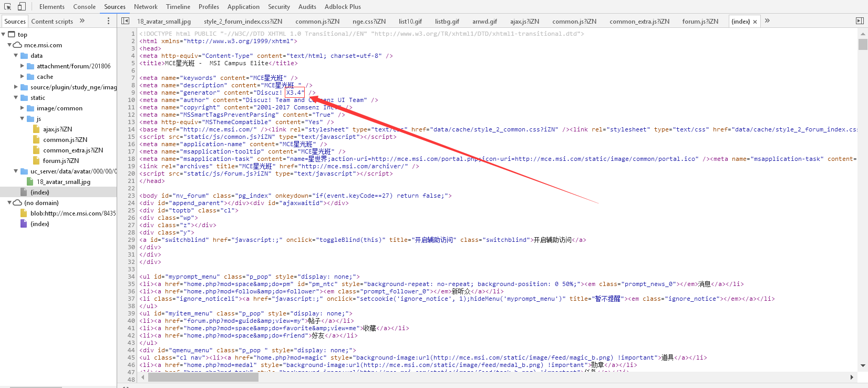
Task: Collapse the js folder
Action: tap(22, 118)
